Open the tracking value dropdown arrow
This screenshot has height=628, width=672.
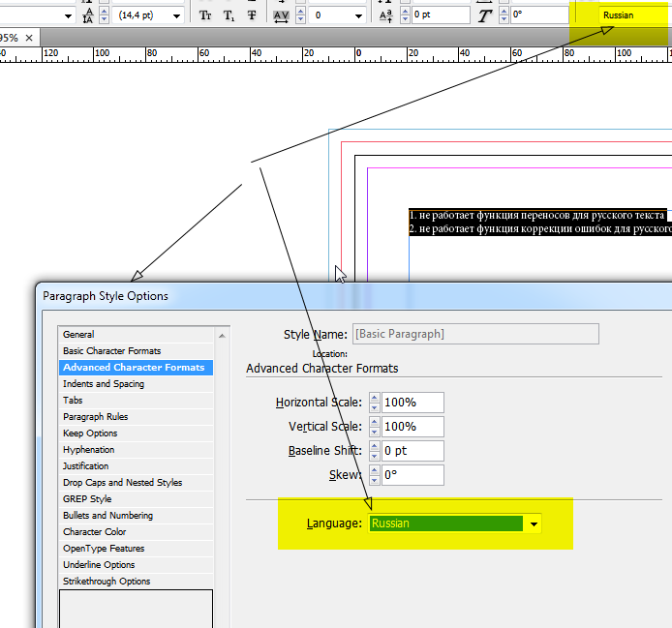358,16
